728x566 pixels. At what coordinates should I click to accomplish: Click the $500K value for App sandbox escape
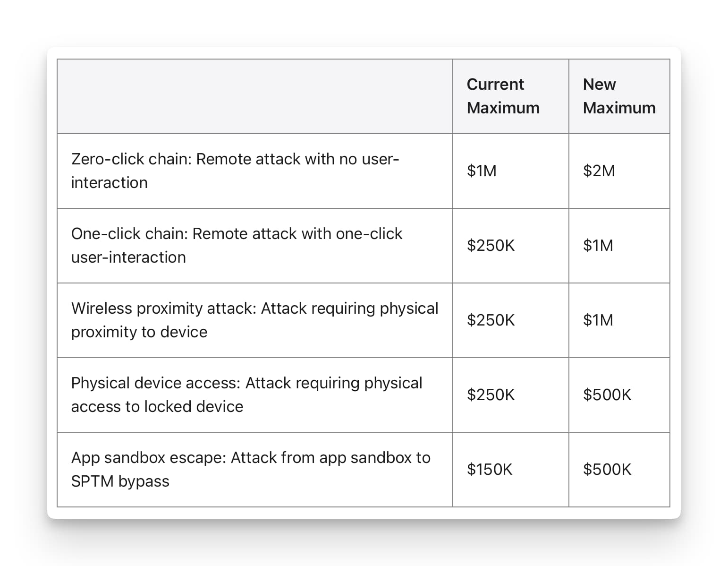coord(607,469)
